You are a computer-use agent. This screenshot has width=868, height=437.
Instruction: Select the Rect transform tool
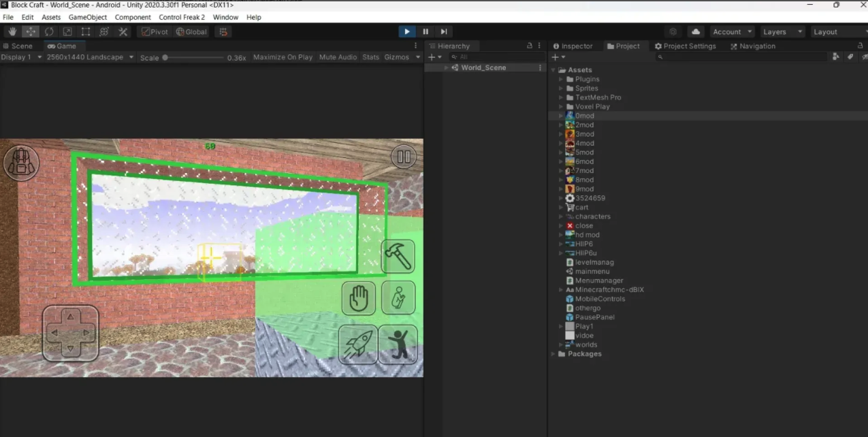pyautogui.click(x=86, y=31)
